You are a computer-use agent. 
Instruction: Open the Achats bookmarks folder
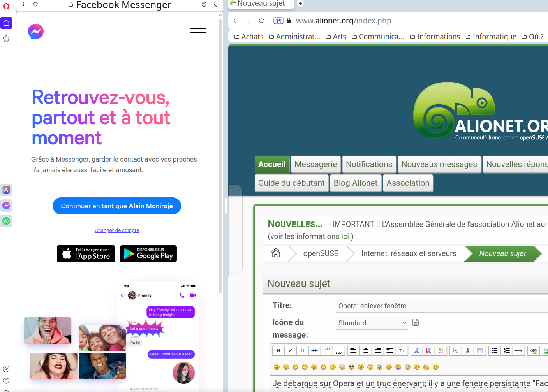click(249, 37)
